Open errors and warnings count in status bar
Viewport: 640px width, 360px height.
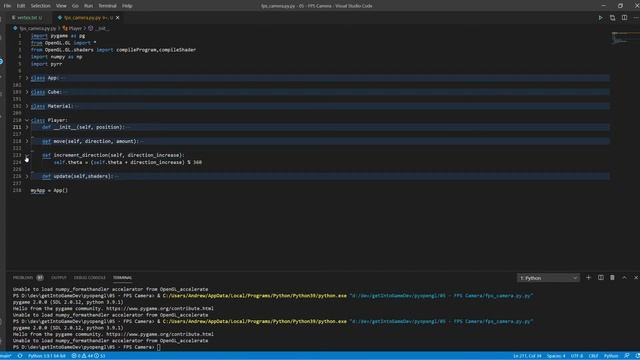pyautogui.click(x=89, y=356)
